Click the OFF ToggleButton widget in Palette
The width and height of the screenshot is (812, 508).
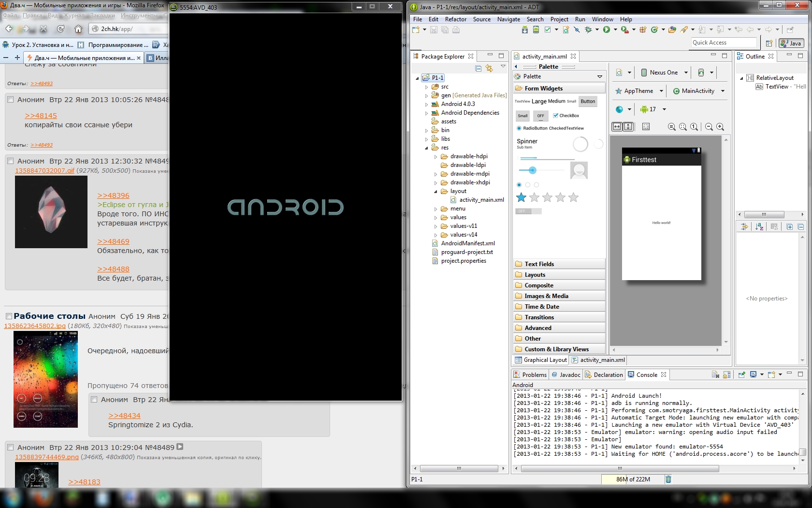click(540, 116)
